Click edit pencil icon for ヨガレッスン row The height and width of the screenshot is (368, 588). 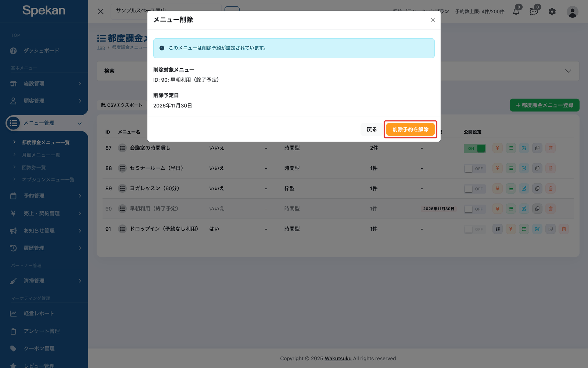tap(524, 188)
